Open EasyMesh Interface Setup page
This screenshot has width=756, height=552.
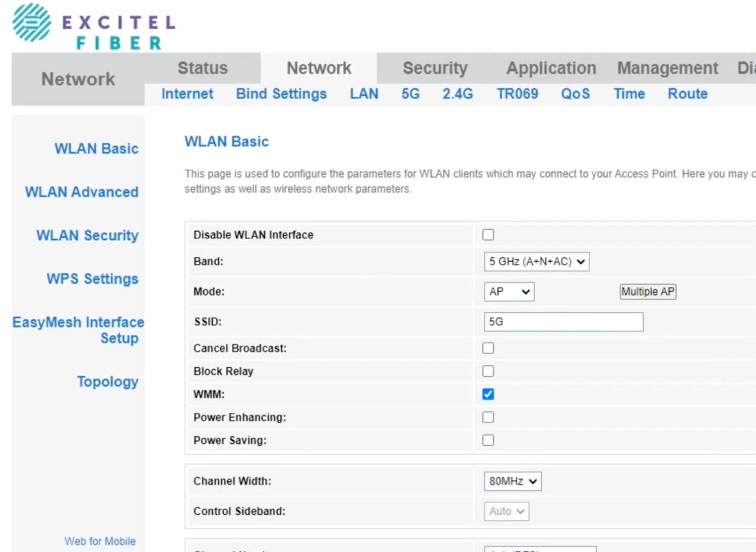79,330
